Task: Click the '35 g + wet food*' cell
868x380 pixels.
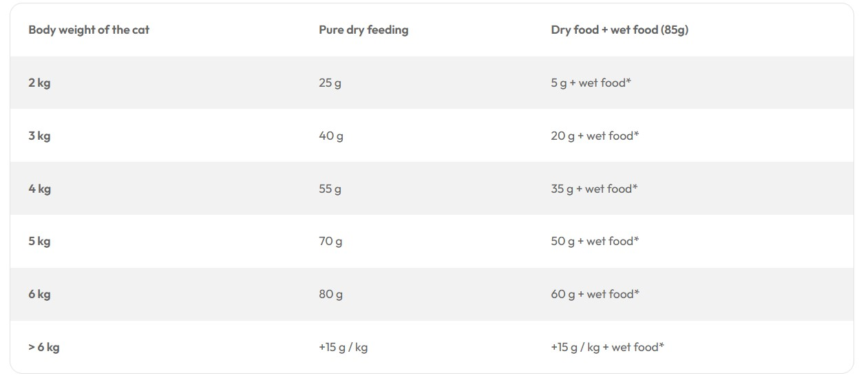Action: click(x=594, y=189)
